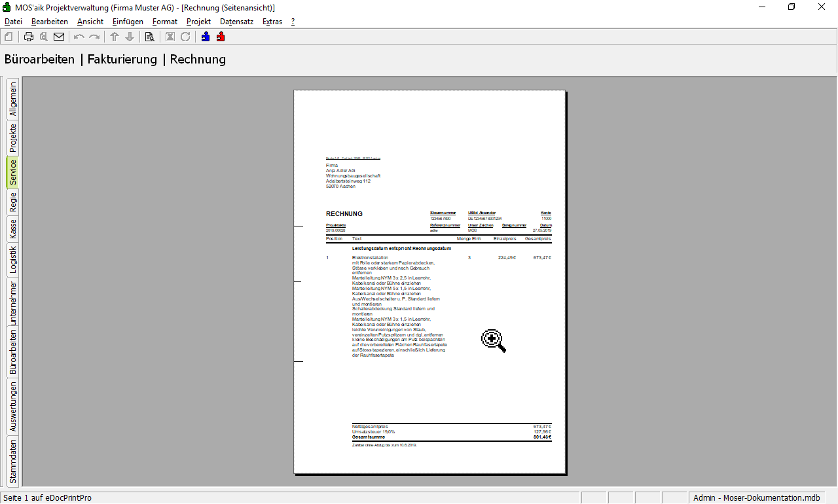838x504 pixels.
Task: Click the Print icon in toolbar
Action: pos(29,37)
